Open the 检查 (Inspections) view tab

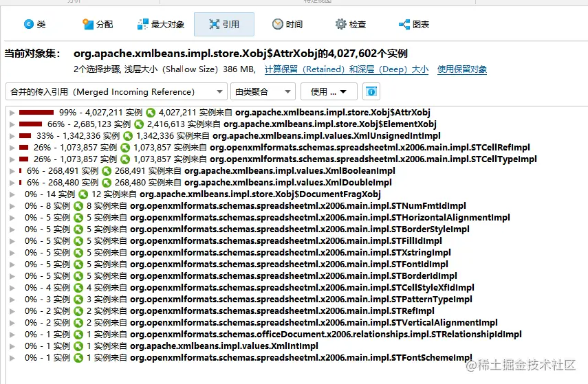pyautogui.click(x=350, y=24)
